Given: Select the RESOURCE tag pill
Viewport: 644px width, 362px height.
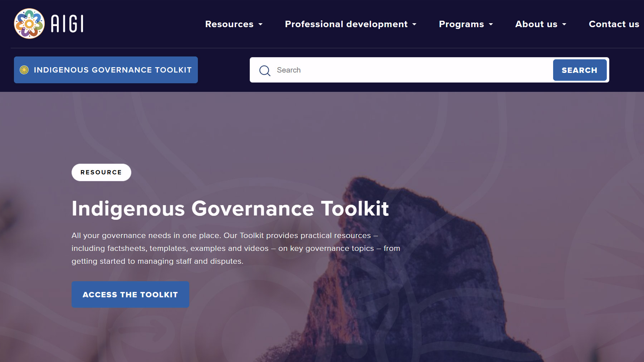Looking at the screenshot, I should 101,172.
